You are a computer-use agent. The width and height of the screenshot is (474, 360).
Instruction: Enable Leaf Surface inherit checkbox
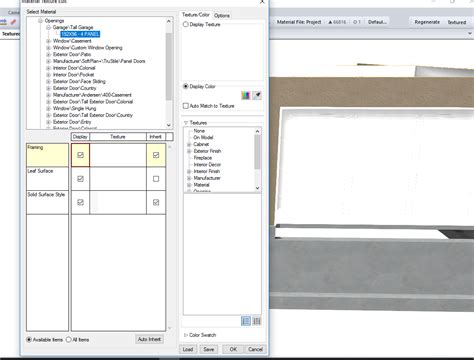click(156, 179)
